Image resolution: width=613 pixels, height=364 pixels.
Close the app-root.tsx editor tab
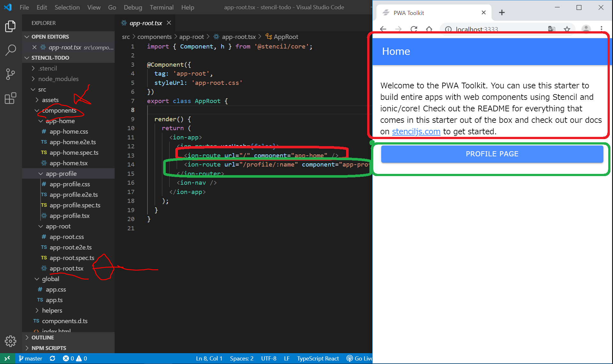coord(169,23)
